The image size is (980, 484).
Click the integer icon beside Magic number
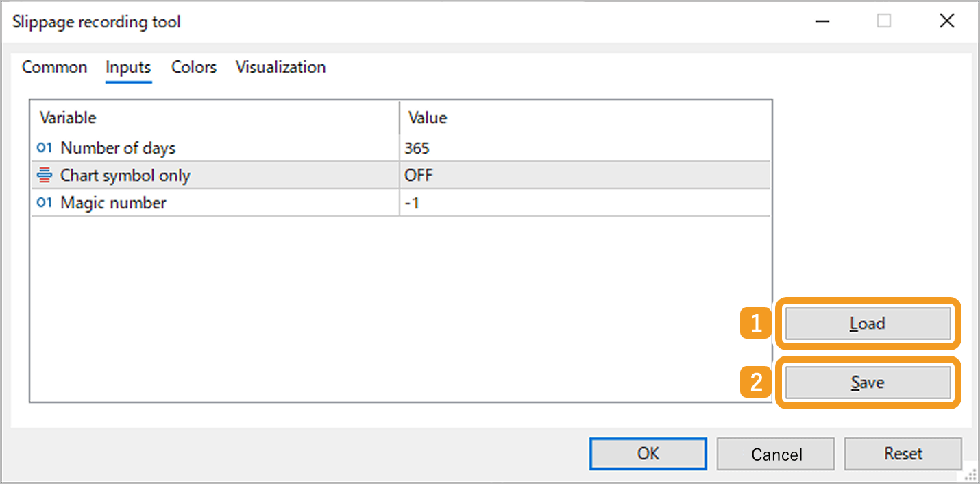click(x=45, y=203)
